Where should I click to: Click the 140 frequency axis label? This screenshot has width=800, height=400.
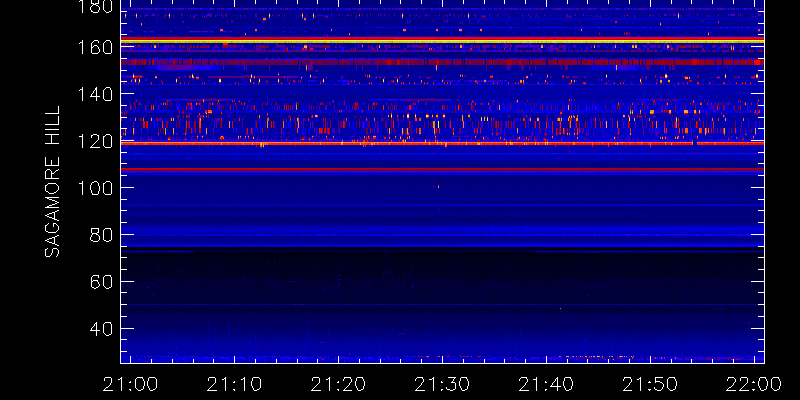point(96,94)
